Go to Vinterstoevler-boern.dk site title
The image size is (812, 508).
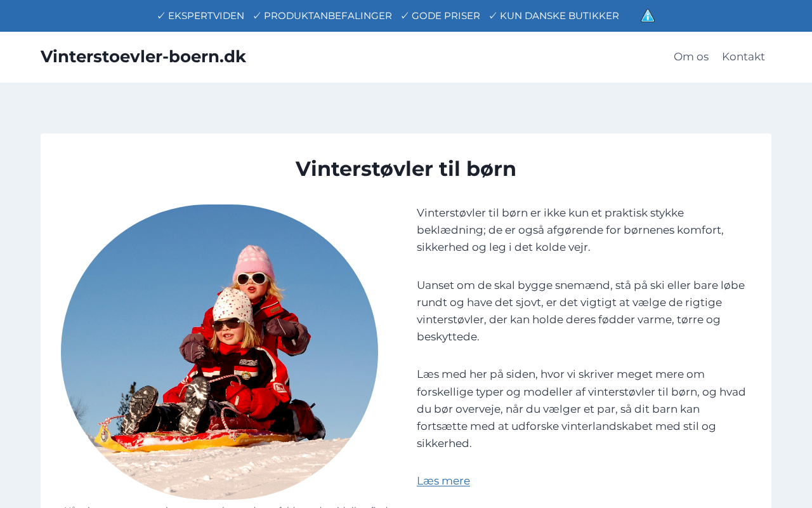pos(143,57)
